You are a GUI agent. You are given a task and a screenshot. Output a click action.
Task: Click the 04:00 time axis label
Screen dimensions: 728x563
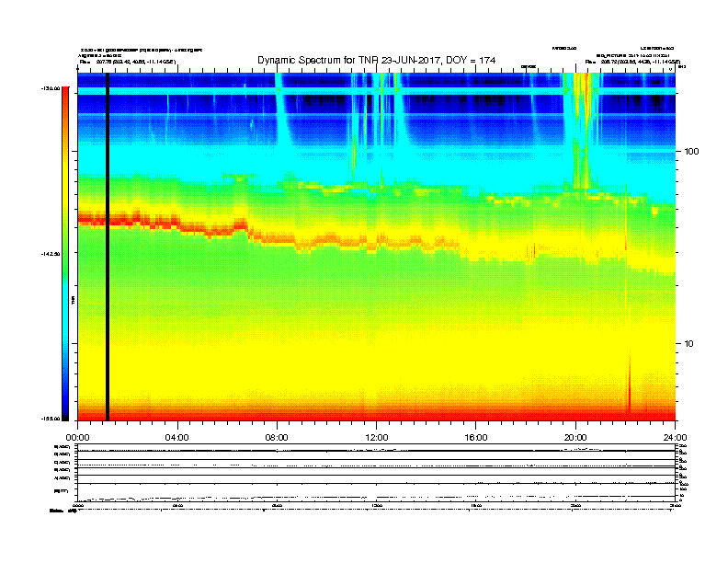pyautogui.click(x=177, y=438)
